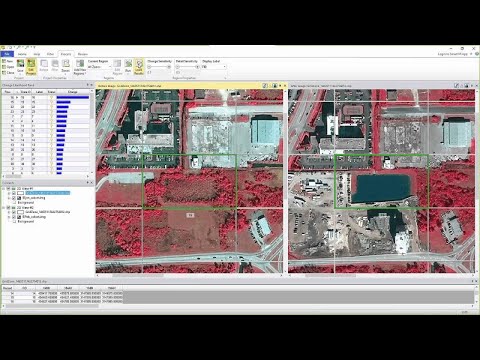Sort table by the Status column header
This screenshot has width=480, height=360.
51,92
